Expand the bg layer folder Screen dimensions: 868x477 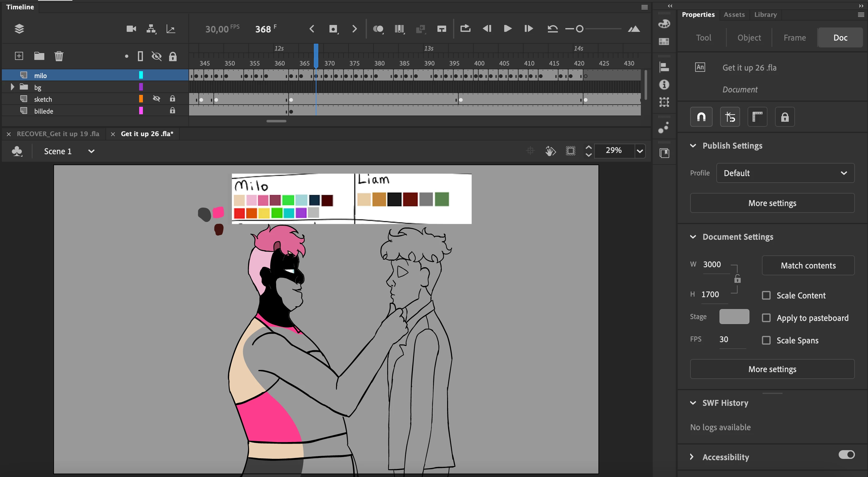point(12,87)
